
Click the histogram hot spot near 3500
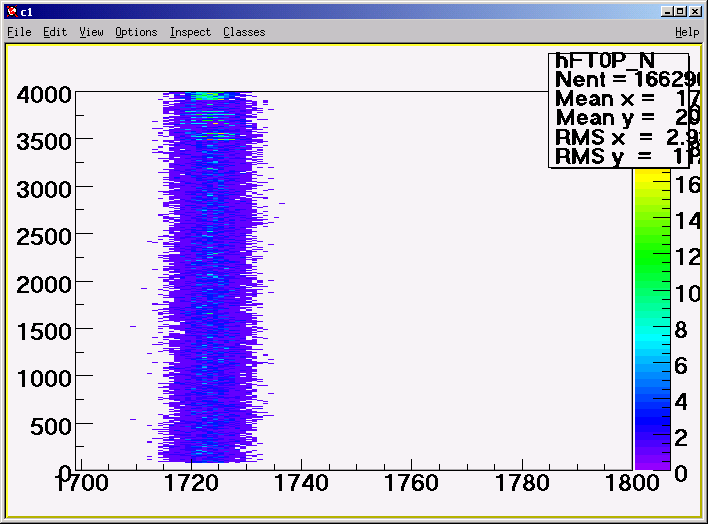point(217,137)
